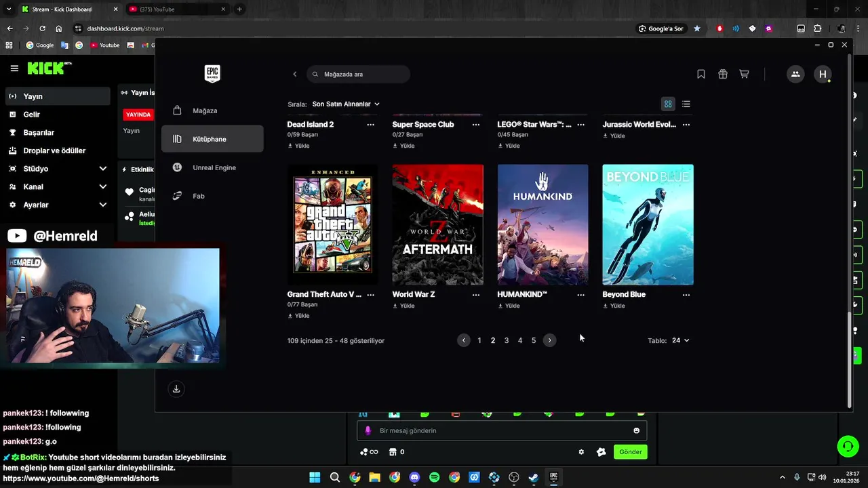Install Beyond Blue via Yükle
Screen dimensions: 868x488
click(614, 306)
